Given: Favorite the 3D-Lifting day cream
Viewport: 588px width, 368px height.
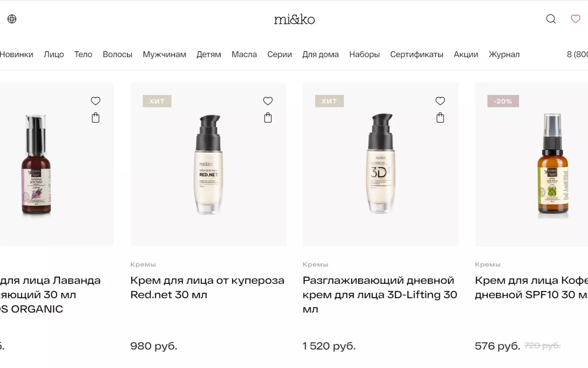Looking at the screenshot, I should [440, 101].
